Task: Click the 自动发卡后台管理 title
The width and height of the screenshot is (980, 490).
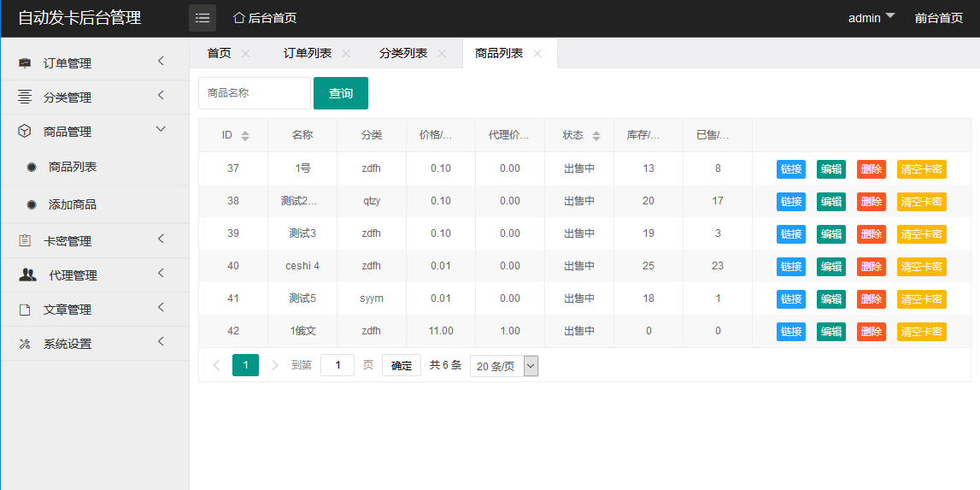Action: pos(79,17)
